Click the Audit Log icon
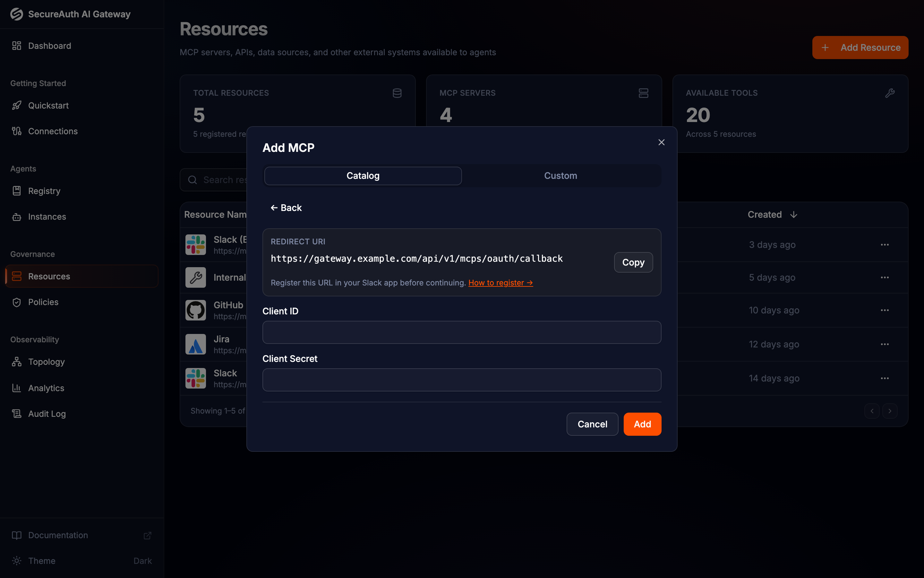Screen dimensions: 924x578 click(x=16, y=414)
